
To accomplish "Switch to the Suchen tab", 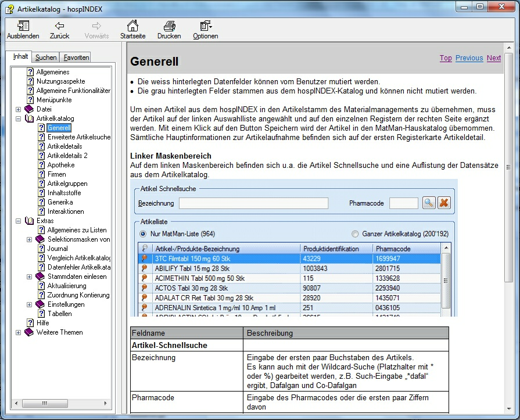I will [x=46, y=58].
